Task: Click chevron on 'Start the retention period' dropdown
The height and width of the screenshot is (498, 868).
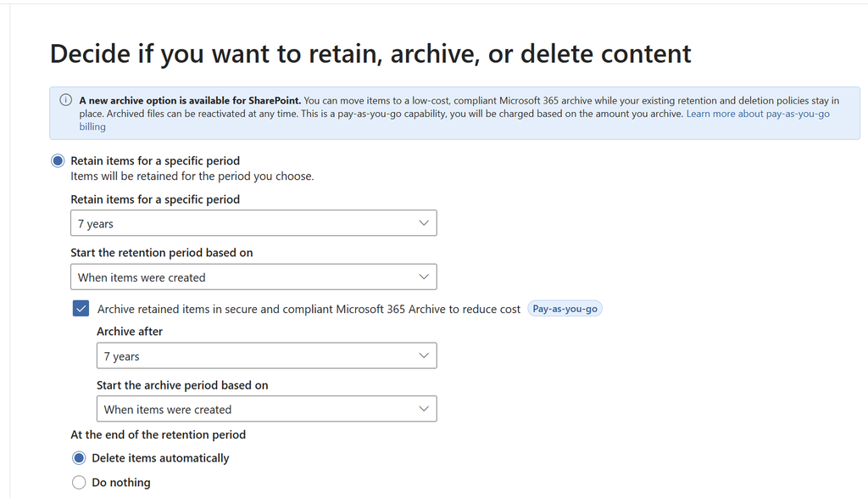Action: tap(424, 277)
